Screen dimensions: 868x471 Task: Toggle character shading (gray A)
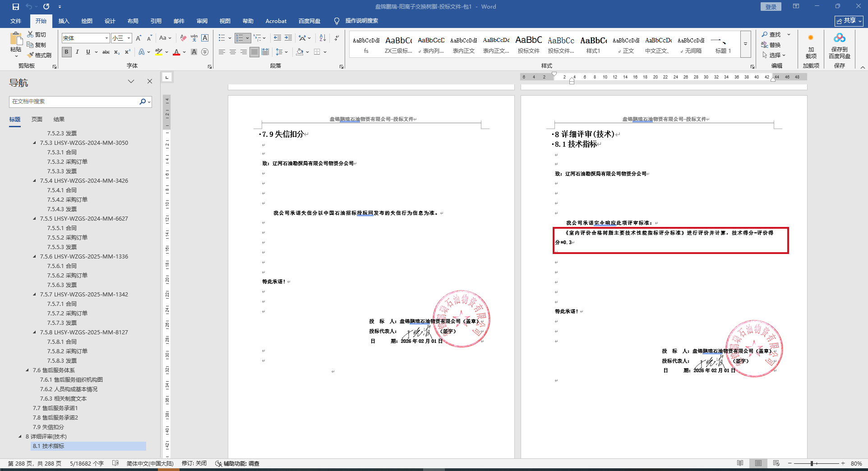(x=194, y=52)
